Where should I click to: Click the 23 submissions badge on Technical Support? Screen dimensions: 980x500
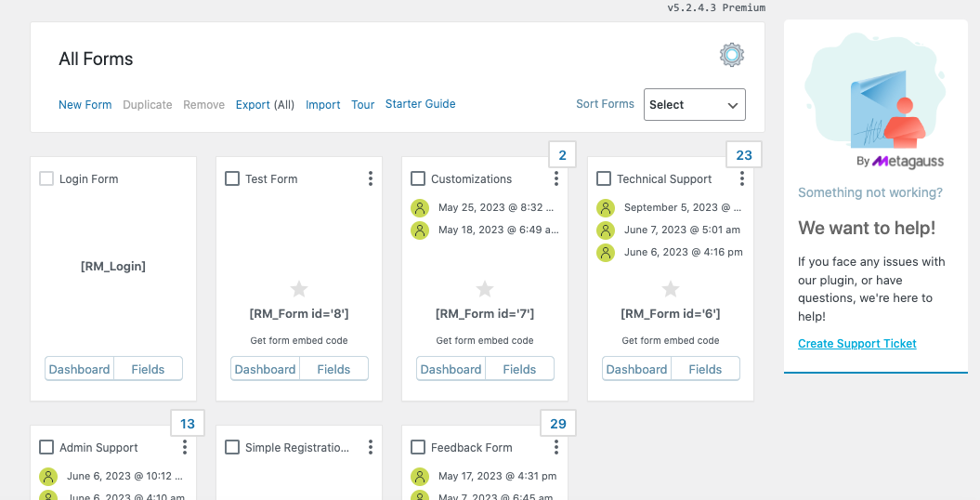click(744, 155)
